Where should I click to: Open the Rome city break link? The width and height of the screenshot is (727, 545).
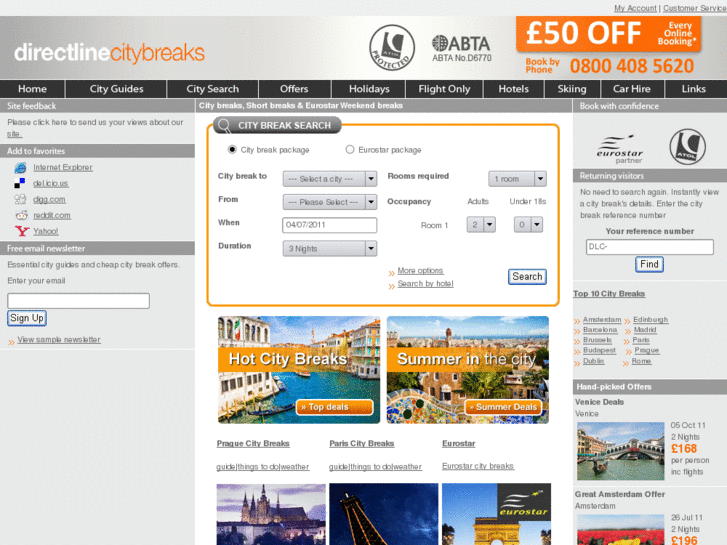[x=641, y=361]
